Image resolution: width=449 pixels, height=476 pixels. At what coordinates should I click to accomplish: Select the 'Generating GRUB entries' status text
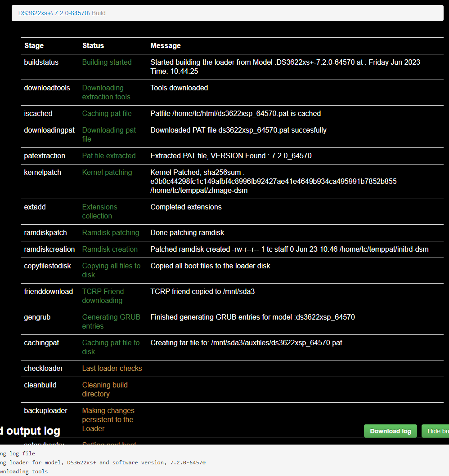click(x=111, y=321)
